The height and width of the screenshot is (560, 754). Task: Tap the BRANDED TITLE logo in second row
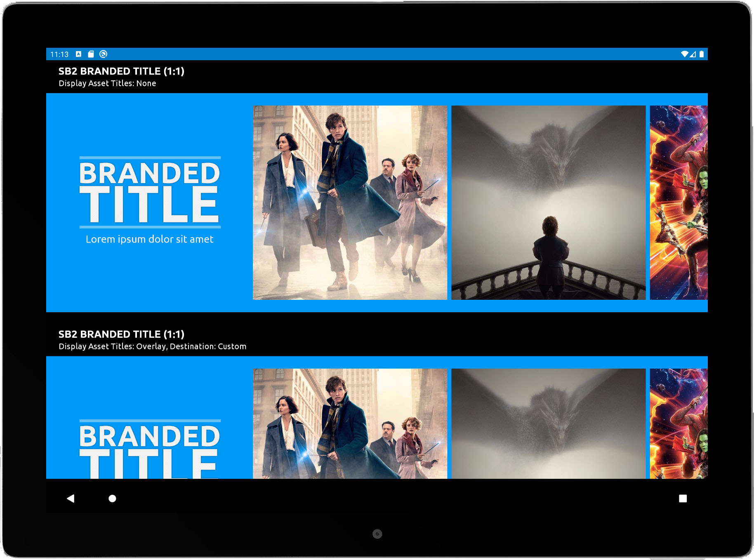coord(150,449)
